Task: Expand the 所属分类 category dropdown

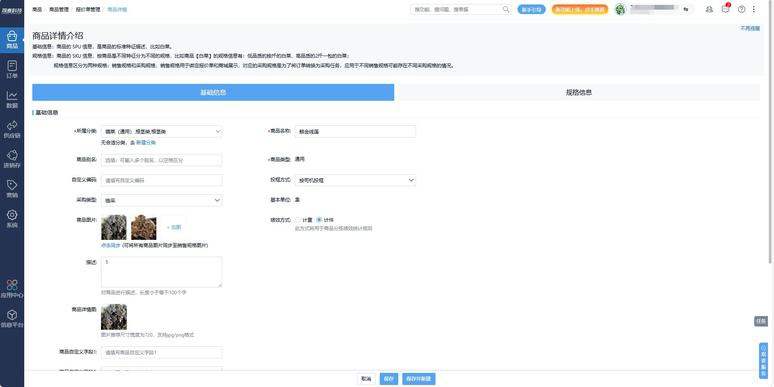Action: 161,131
